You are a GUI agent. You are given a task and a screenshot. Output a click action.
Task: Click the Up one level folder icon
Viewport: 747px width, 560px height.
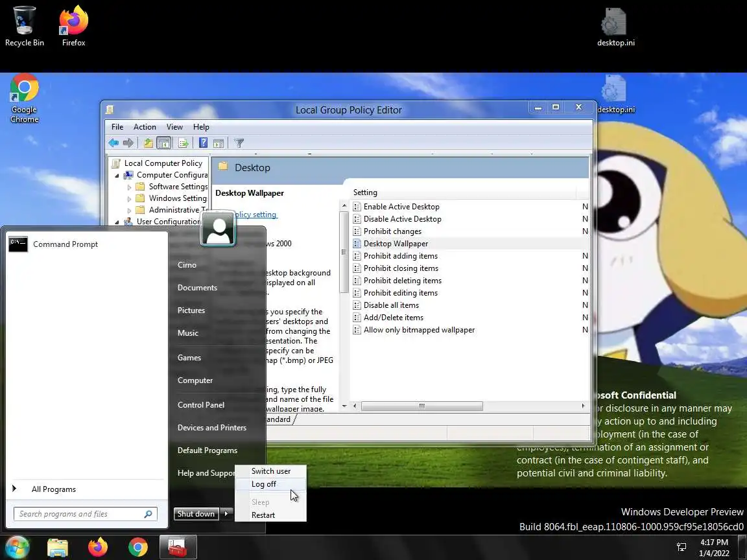coord(148,143)
